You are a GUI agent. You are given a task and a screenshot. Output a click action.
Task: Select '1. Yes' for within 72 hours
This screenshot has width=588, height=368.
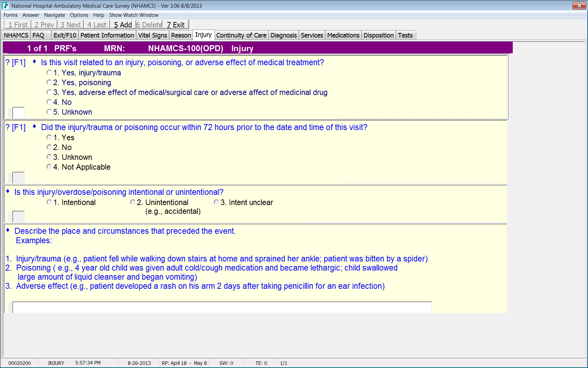pos(49,137)
